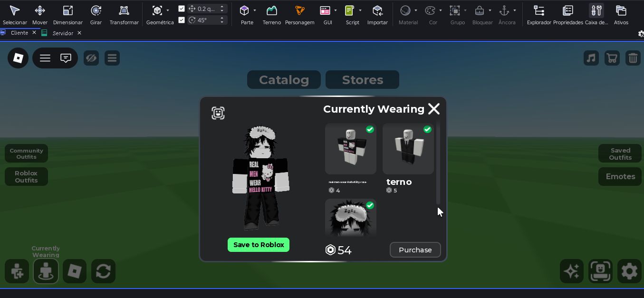Pick the Girar rotate tool
Viewport: 644px width, 298px height.
tap(96, 15)
